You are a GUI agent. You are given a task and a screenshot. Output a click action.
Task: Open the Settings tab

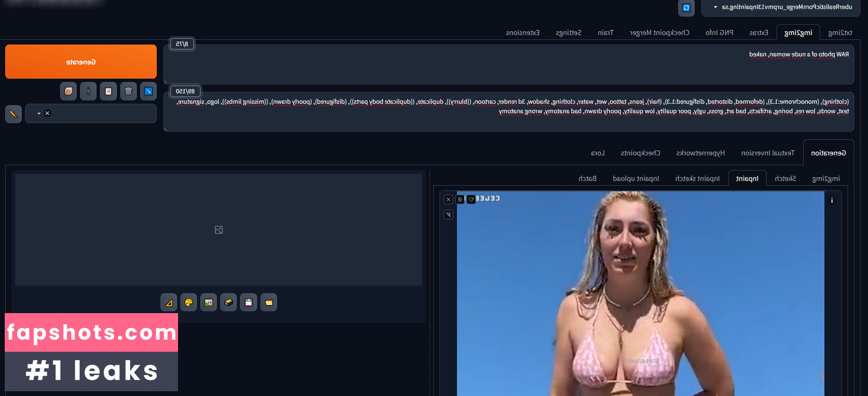click(x=568, y=33)
